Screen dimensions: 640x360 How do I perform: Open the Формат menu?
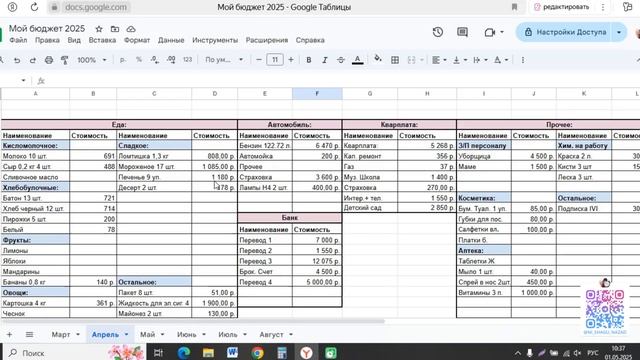click(137, 40)
